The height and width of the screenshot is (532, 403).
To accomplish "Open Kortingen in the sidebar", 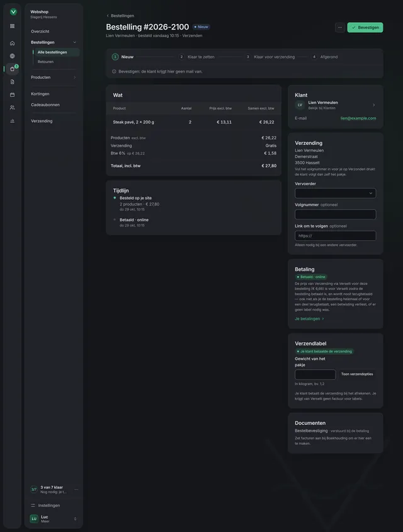I will 40,94.
